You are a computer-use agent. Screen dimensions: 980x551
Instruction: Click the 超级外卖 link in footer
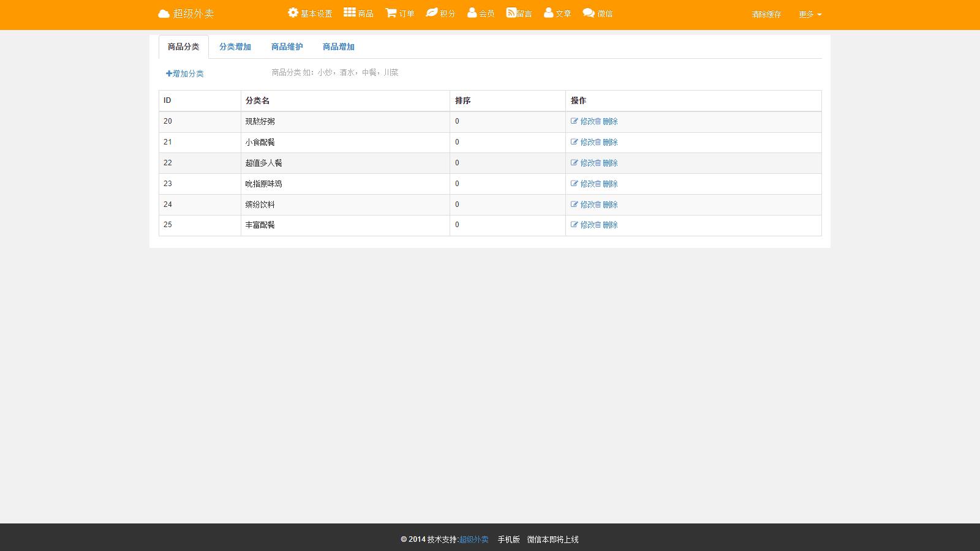coord(474,539)
